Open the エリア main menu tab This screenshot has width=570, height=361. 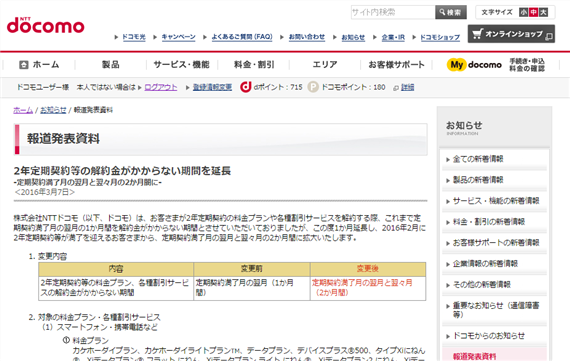pos(325,65)
